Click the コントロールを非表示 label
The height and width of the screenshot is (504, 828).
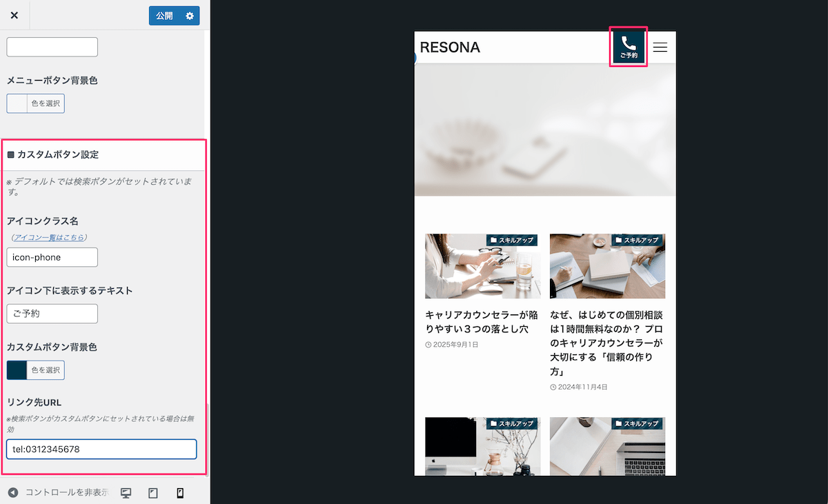[66, 492]
